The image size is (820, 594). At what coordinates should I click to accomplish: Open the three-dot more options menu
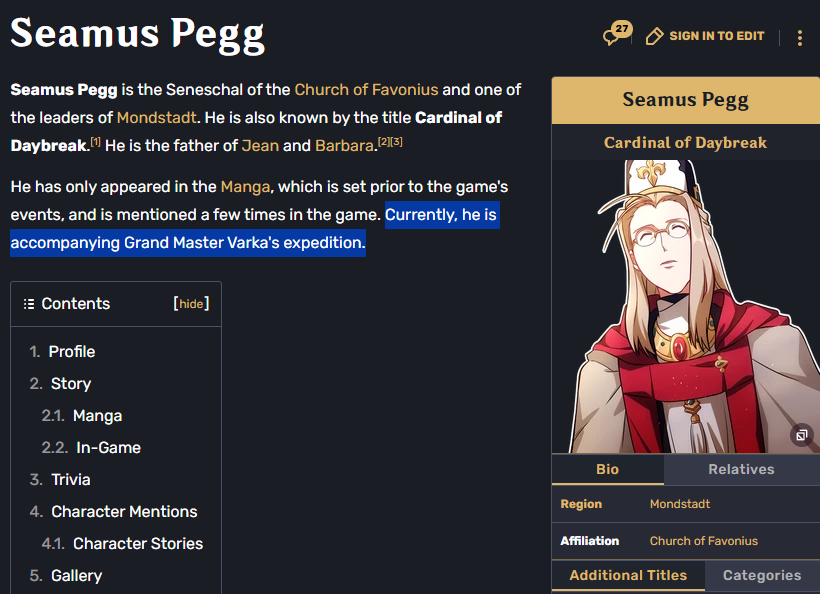coord(800,38)
